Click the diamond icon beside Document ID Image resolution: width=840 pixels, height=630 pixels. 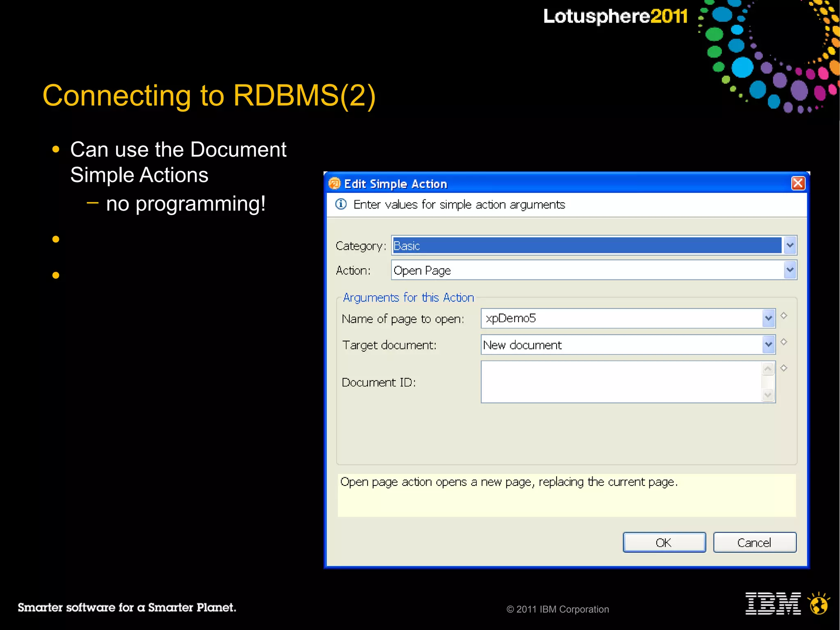tap(784, 368)
